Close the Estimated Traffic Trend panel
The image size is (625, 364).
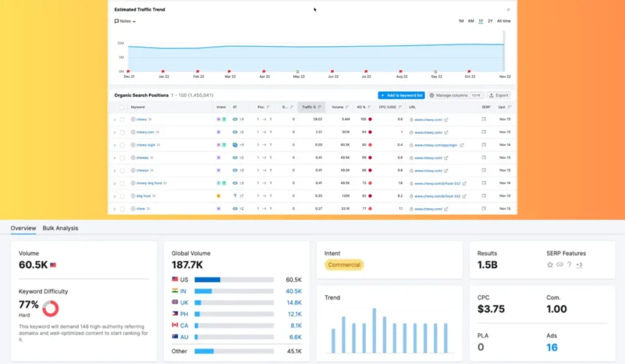tap(508, 10)
